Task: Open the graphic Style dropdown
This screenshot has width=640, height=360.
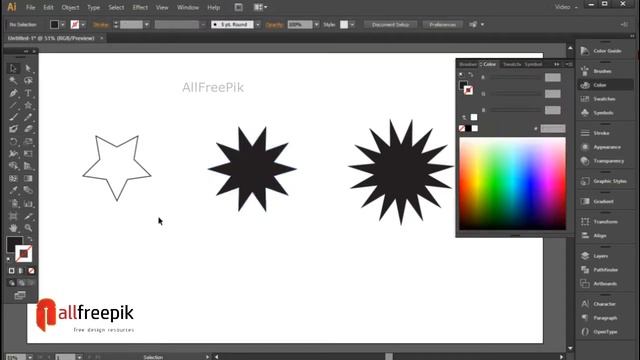Action: [352, 24]
